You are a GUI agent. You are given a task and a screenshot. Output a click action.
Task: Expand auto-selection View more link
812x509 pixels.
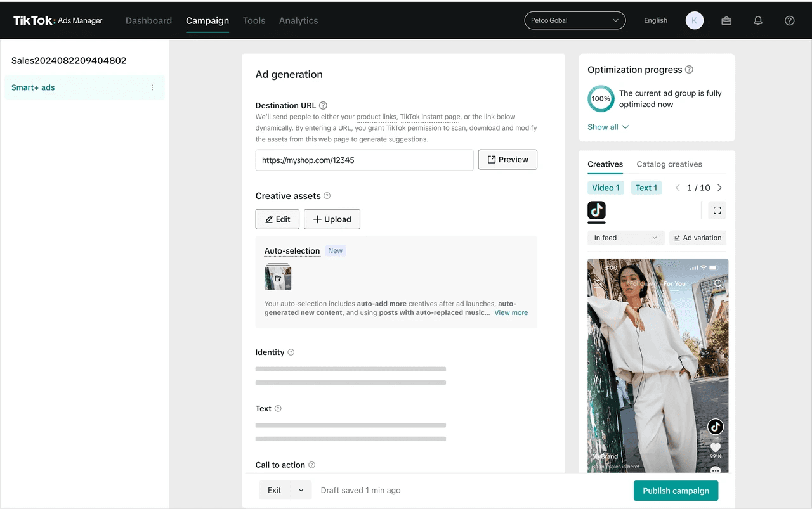[511, 312]
